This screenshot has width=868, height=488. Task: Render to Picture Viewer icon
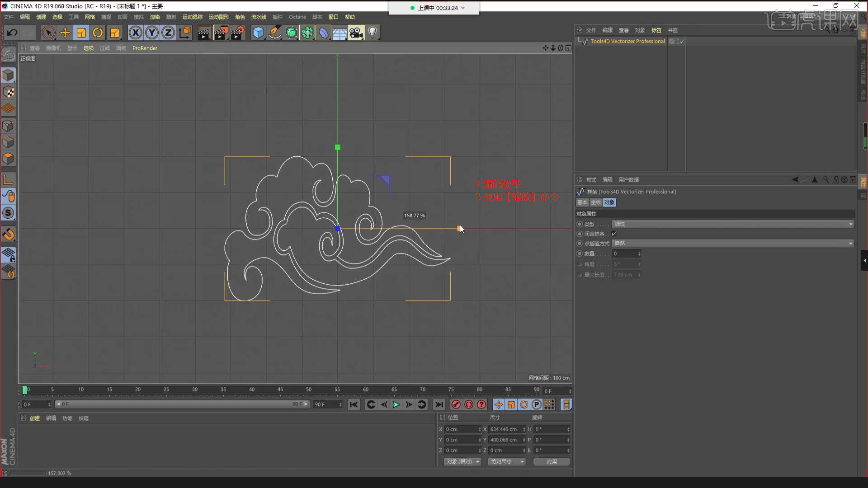pos(221,33)
